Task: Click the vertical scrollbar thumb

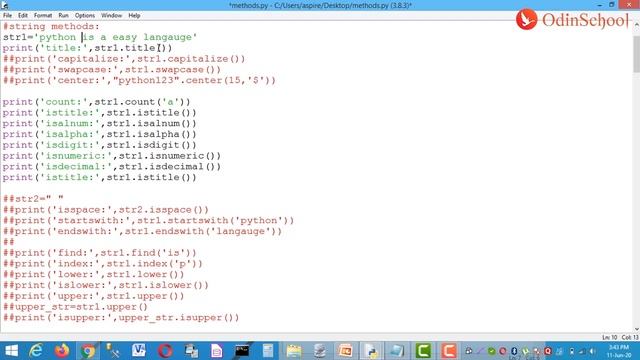Action: tap(636, 53)
